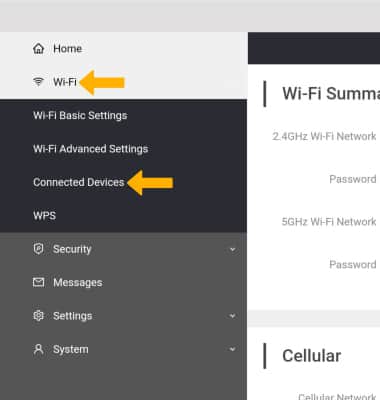Click the System user icon
The height and width of the screenshot is (400, 380).
(38, 349)
